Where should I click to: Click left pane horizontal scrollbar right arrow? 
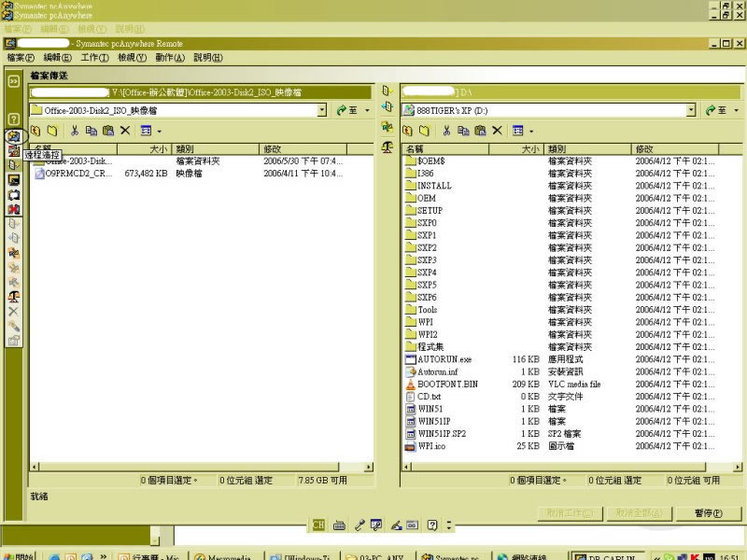tap(369, 468)
